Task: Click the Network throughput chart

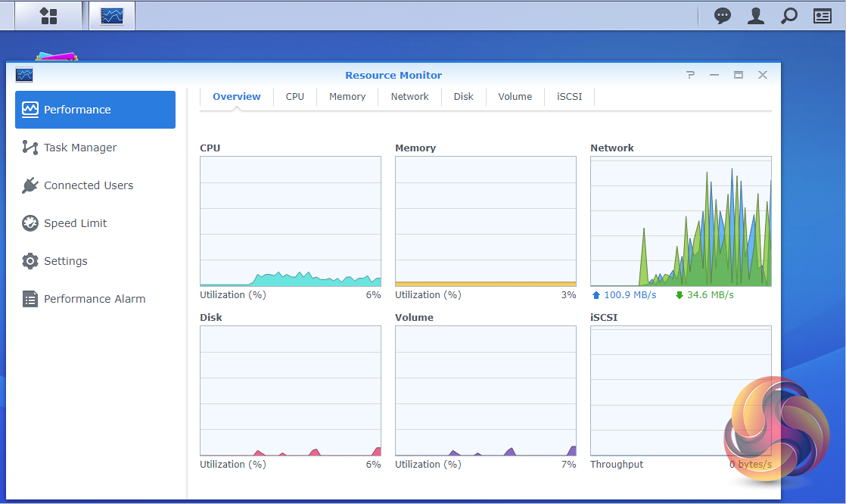Action: tap(680, 221)
